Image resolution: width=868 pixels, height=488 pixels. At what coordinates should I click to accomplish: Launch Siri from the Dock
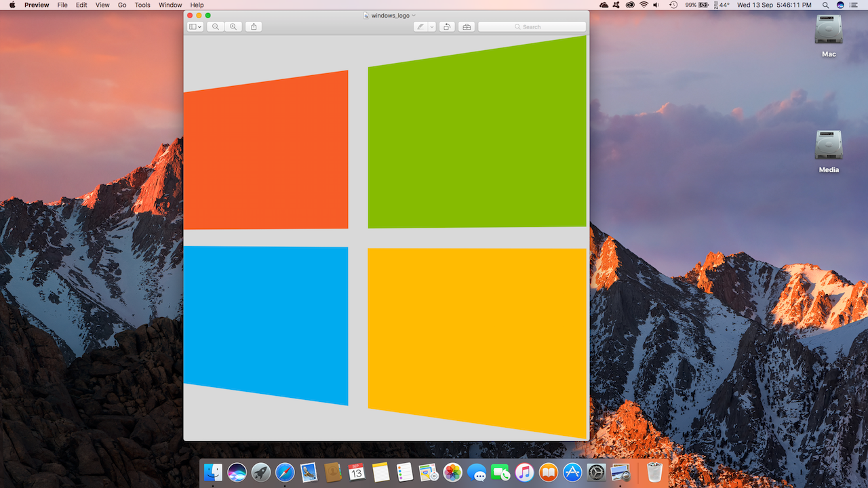[x=237, y=472]
